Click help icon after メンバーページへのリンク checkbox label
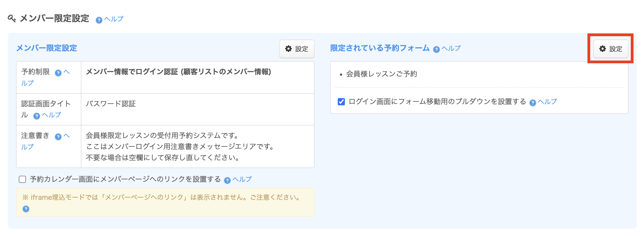The image size is (644, 236). (227, 180)
